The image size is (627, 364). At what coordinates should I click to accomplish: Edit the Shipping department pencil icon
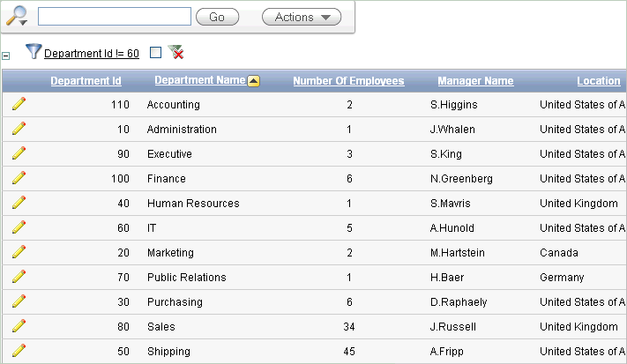tap(19, 351)
